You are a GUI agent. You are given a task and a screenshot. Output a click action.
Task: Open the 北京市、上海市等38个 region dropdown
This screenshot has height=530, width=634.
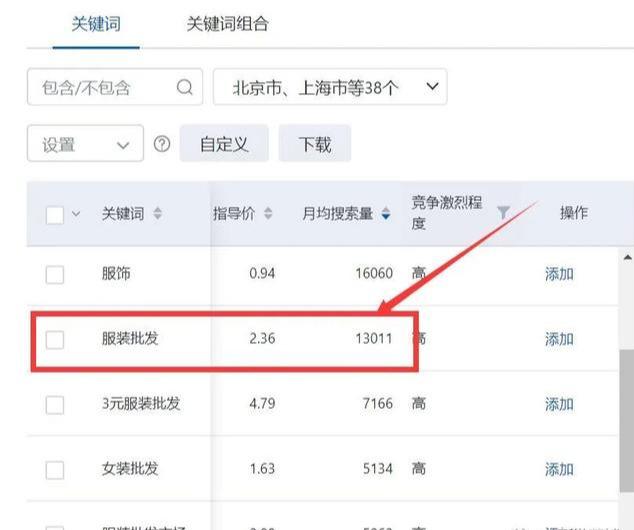[x=330, y=87]
